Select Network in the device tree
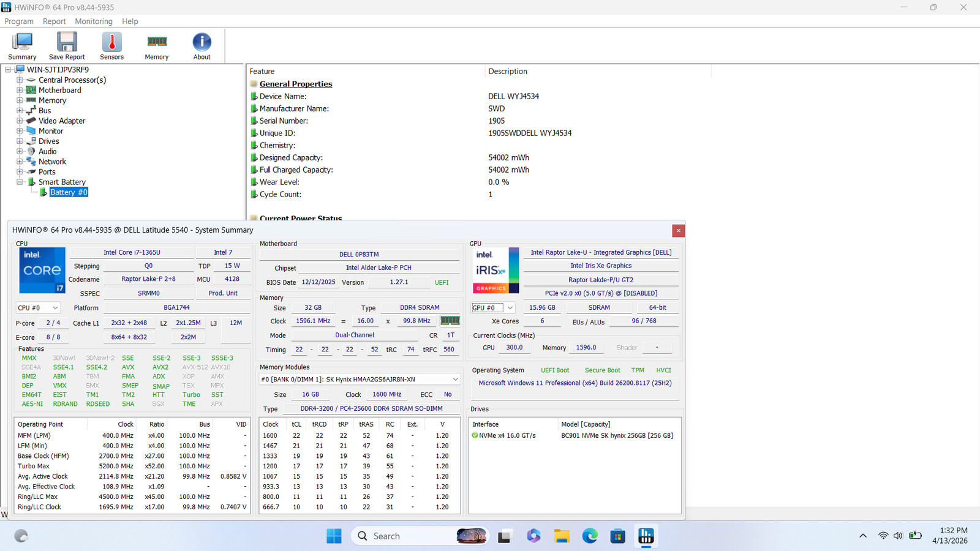The height and width of the screenshot is (551, 980). [x=52, y=162]
